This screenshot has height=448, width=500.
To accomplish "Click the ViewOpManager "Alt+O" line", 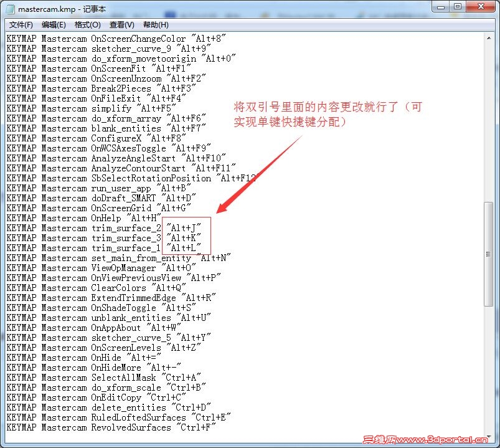I will click(101, 268).
